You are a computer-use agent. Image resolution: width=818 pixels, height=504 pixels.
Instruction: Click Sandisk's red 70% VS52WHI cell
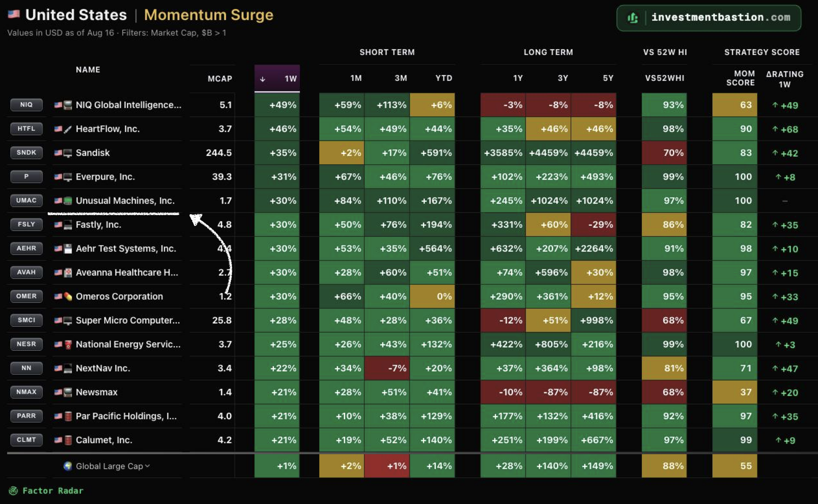pos(664,153)
